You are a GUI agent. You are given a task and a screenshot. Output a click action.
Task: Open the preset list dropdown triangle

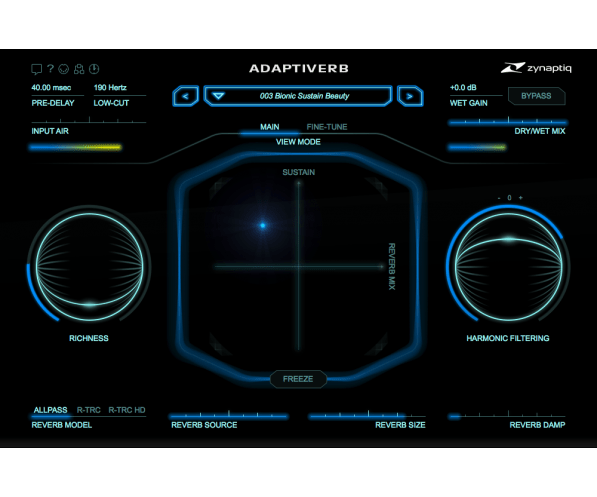(218, 96)
